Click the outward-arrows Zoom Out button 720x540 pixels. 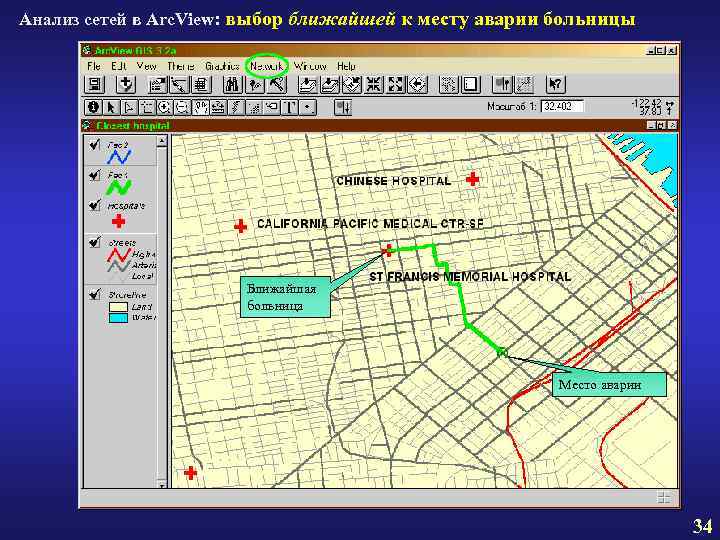(395, 84)
